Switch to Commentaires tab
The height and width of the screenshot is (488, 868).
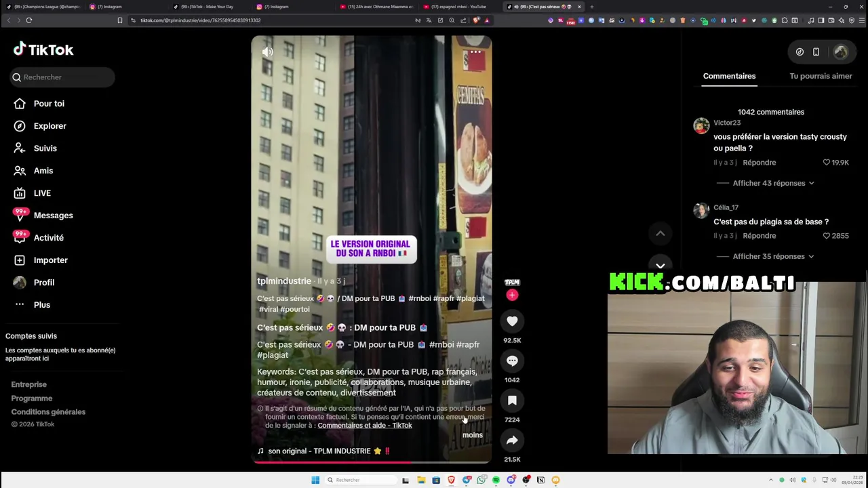tap(729, 76)
